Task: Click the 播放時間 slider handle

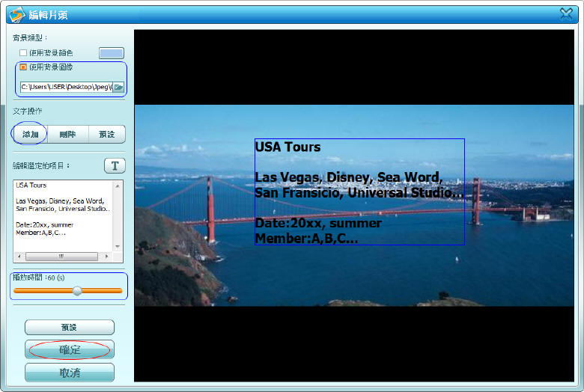Action: point(77,291)
